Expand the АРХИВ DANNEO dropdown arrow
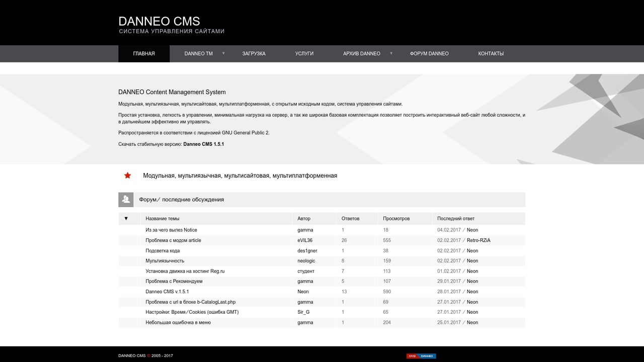The height and width of the screenshot is (362, 644). (391, 53)
